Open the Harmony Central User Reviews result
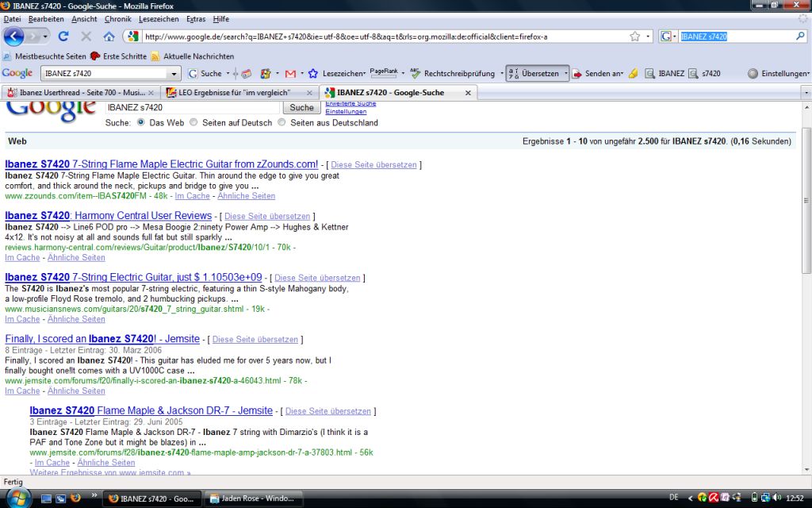This screenshot has height=508, width=812. (x=108, y=216)
